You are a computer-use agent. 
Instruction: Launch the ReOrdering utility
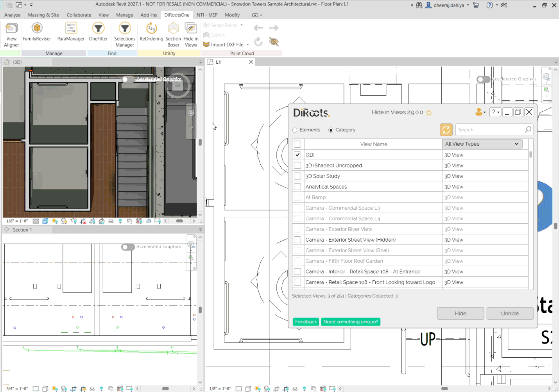tap(151, 32)
